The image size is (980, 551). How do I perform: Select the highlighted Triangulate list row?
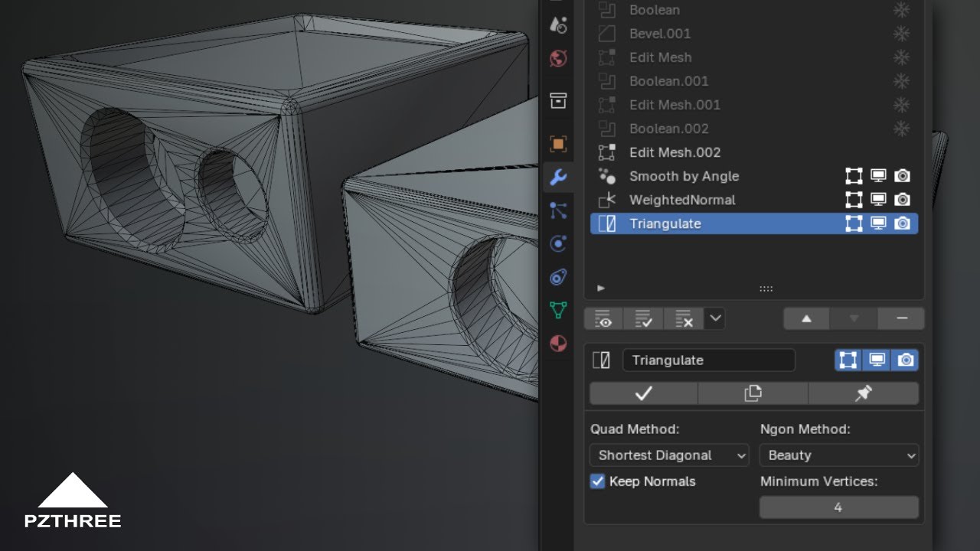pyautogui.click(x=754, y=223)
